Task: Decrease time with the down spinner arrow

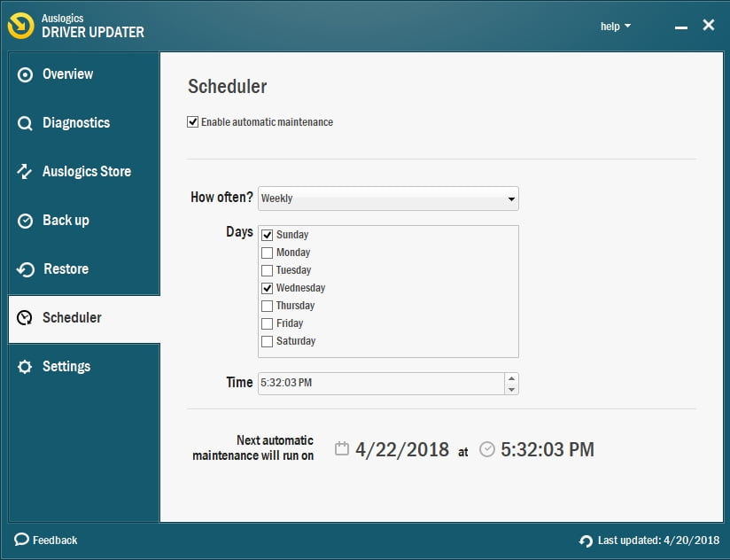Action: coord(512,389)
